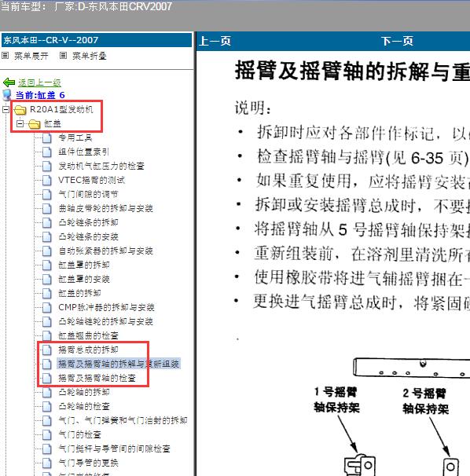Screen dimensions: 470x476
Task: Open the 缸盖的拆卸 page
Action: click(79, 293)
